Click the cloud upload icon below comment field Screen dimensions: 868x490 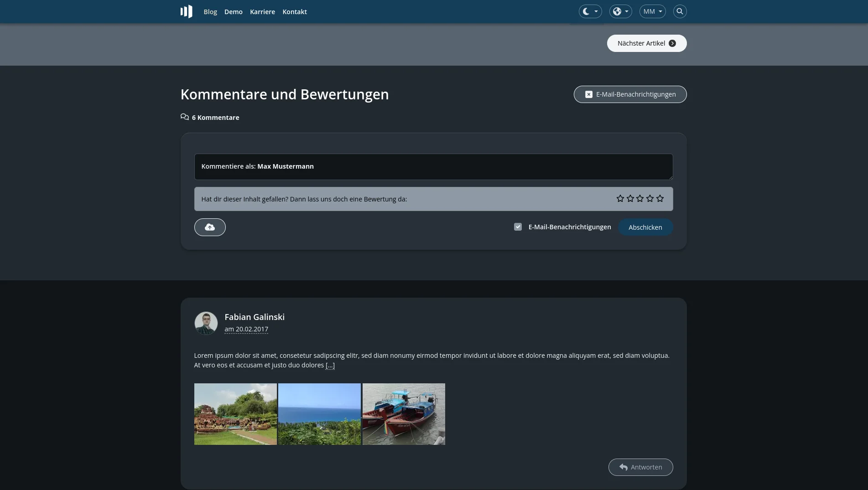[x=209, y=227]
